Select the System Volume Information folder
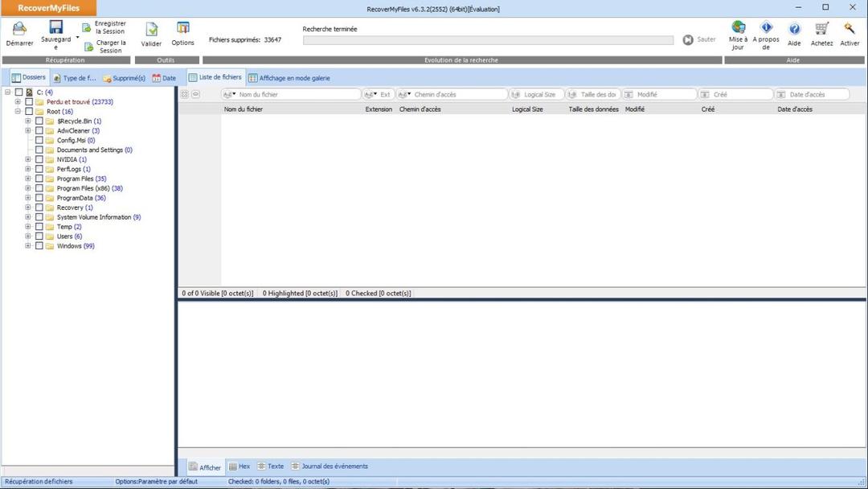 tap(93, 217)
